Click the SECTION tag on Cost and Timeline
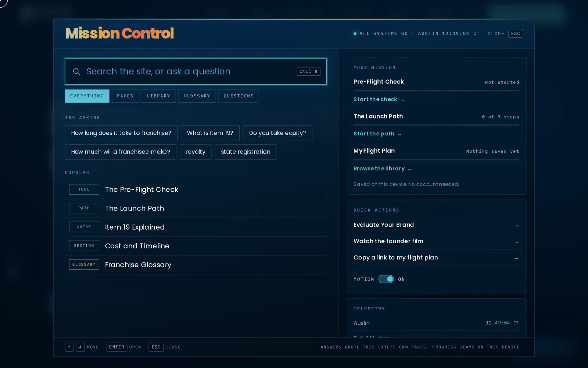Viewport: 588px width, 368px height. [84, 245]
